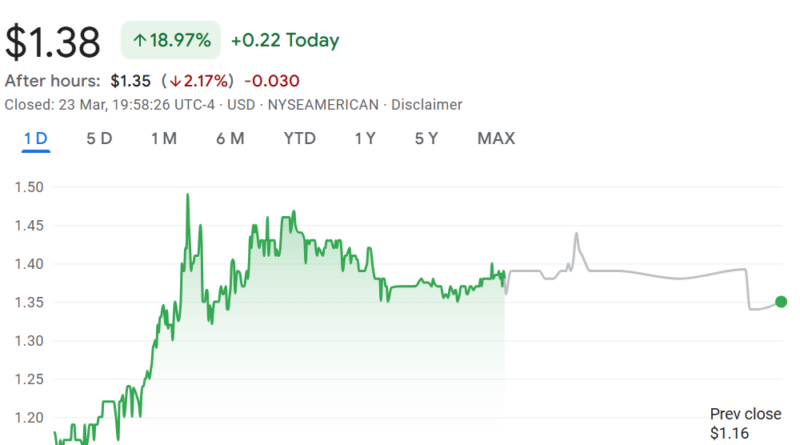Viewport: 800px width, 445px height.
Task: Click the $1.38 current price
Action: (54, 42)
